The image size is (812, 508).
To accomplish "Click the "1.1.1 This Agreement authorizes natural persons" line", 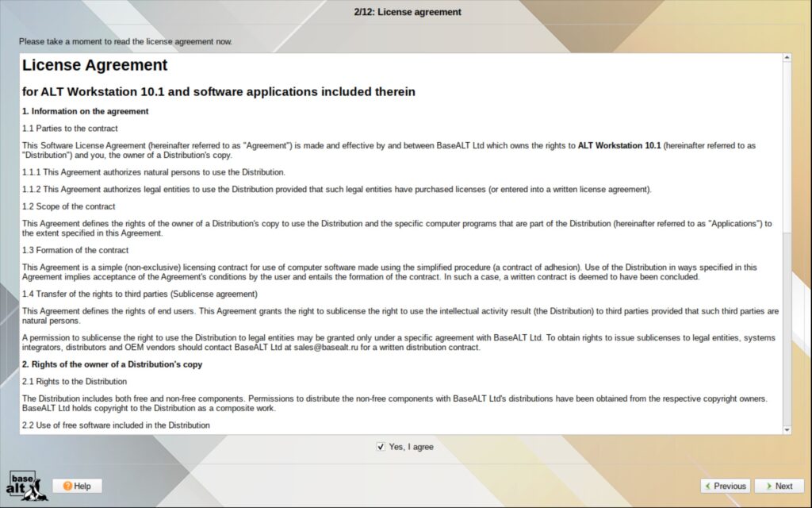I will 153,172.
